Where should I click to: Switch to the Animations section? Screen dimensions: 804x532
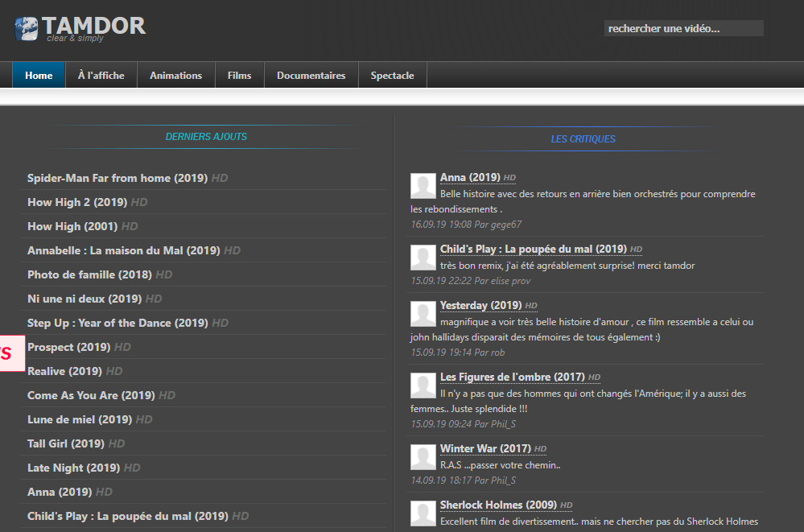(x=176, y=76)
